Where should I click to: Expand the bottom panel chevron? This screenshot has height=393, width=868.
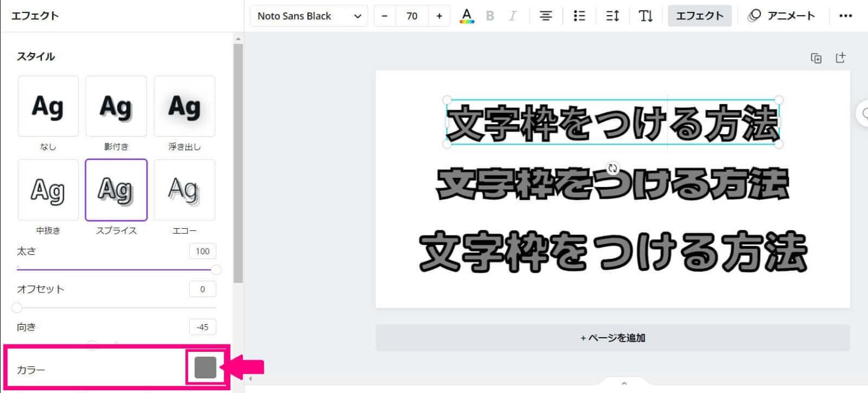click(x=624, y=384)
